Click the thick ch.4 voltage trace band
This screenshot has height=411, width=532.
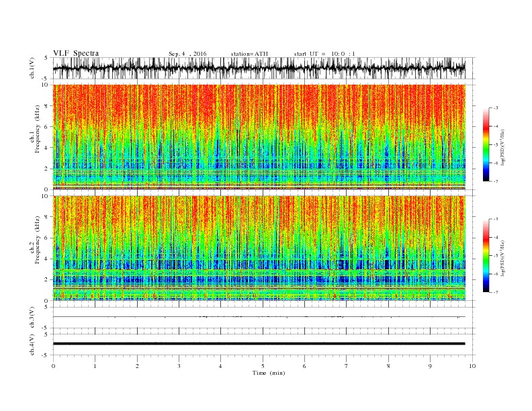[259, 344]
